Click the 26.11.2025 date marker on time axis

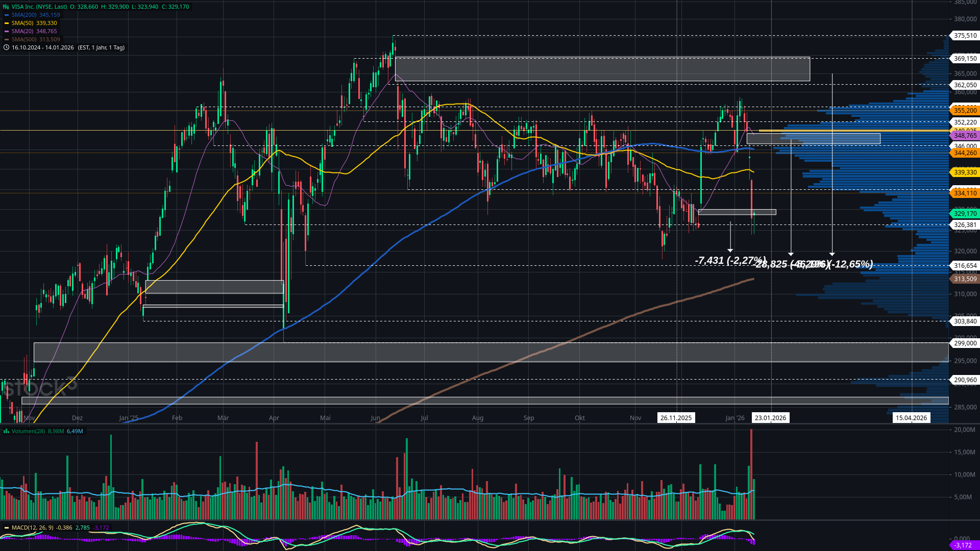point(676,418)
